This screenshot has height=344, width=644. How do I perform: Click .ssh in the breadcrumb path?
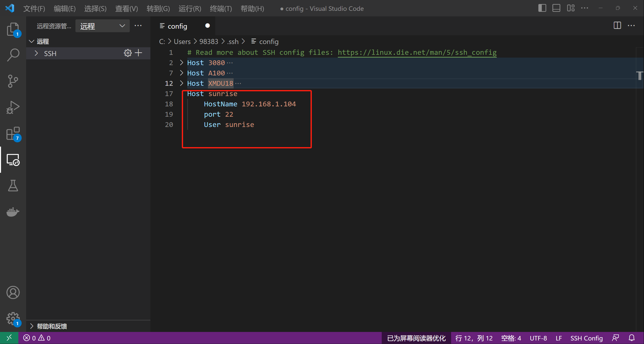click(233, 41)
